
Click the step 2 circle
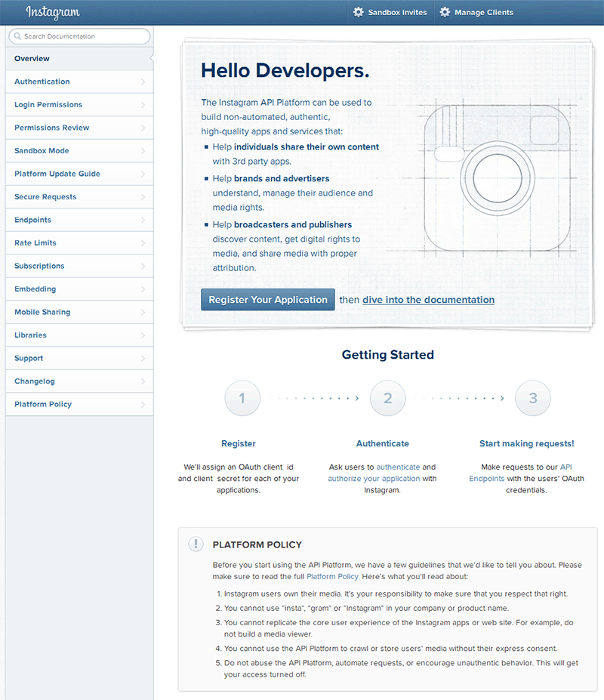pyautogui.click(x=387, y=398)
